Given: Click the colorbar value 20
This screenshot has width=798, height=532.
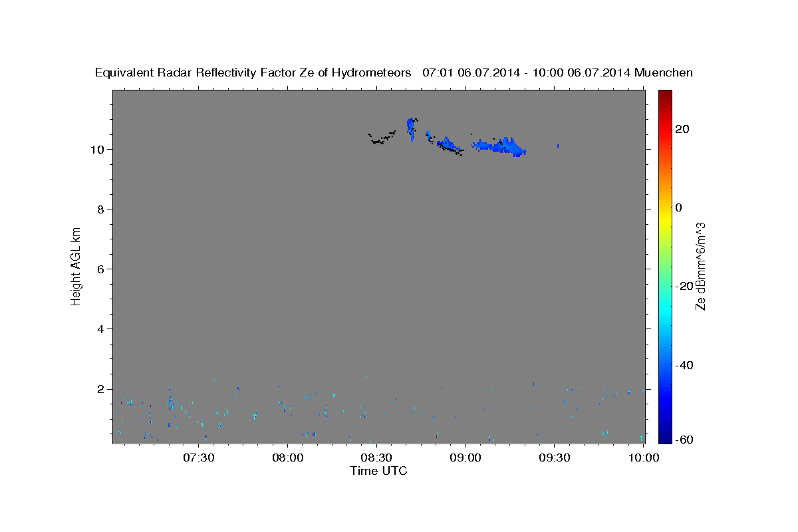Looking at the screenshot, I should click(x=682, y=129).
